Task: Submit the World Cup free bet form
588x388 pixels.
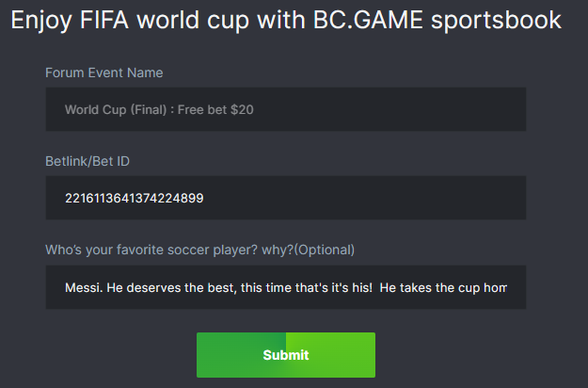Action: tap(285, 355)
